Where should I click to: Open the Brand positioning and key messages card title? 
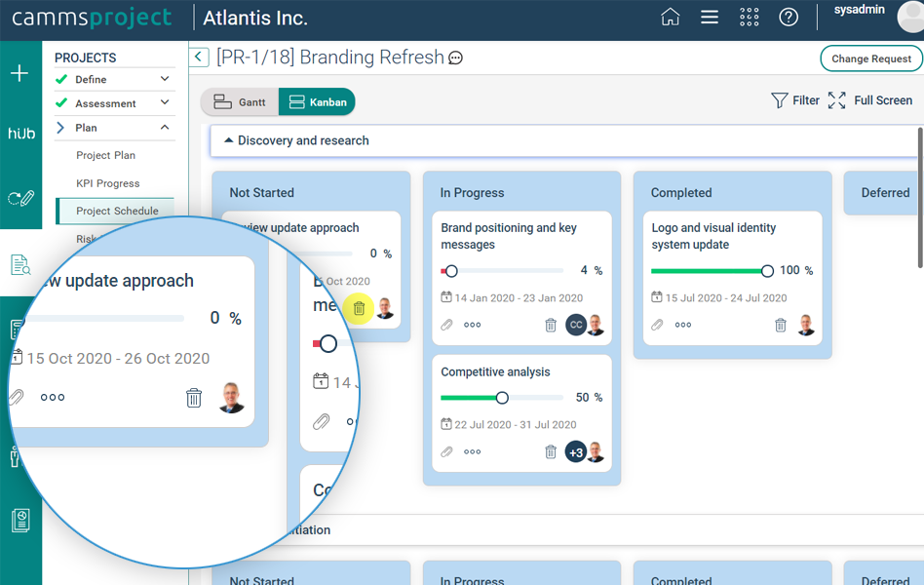pos(509,236)
